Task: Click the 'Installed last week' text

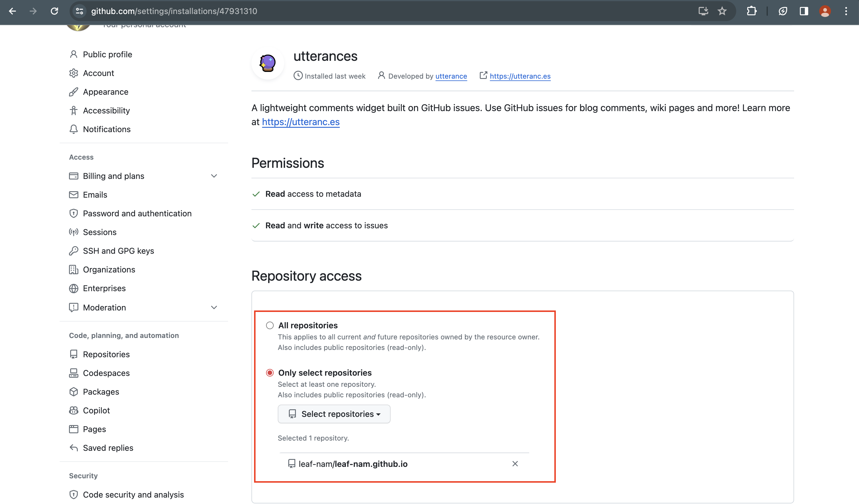Action: (335, 76)
